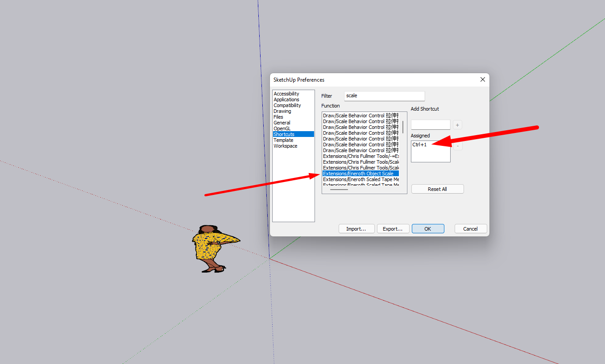The image size is (605, 364).
Task: Click the minus button to remove shortcut
Action: point(458,145)
